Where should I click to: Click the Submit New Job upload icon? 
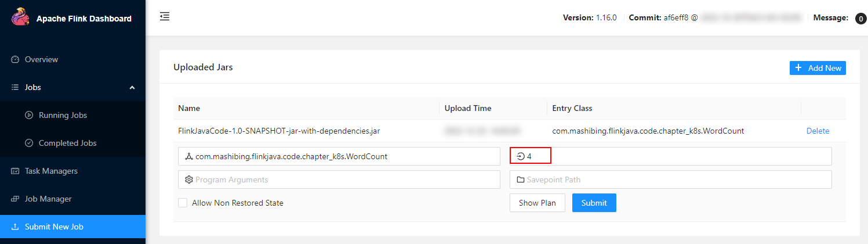tap(16, 227)
